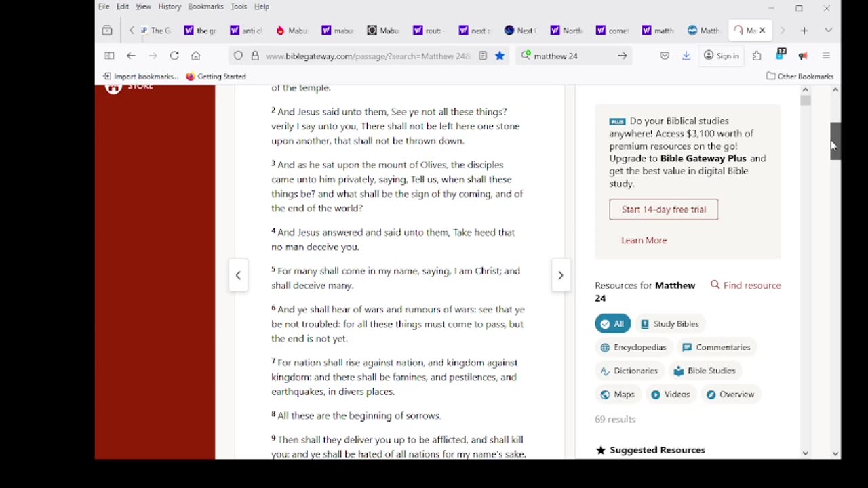Open Getting Started bookmark
This screenshot has height=488, width=868.
216,77
